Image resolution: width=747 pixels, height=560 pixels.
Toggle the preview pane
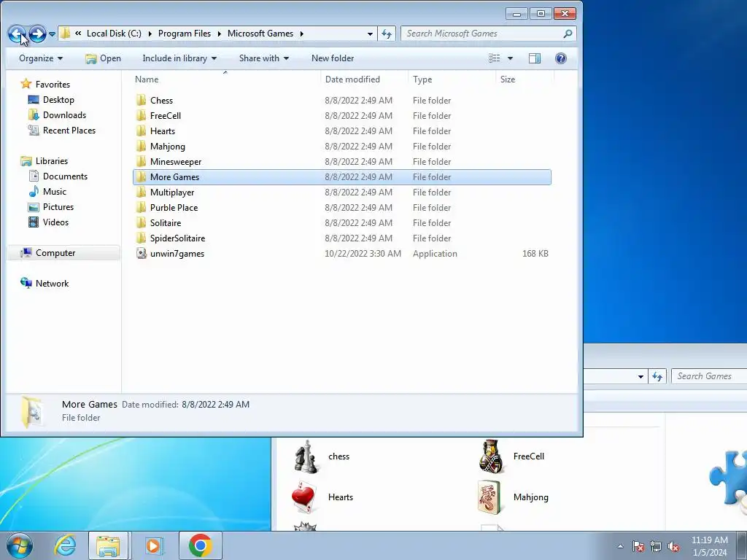[x=535, y=58]
